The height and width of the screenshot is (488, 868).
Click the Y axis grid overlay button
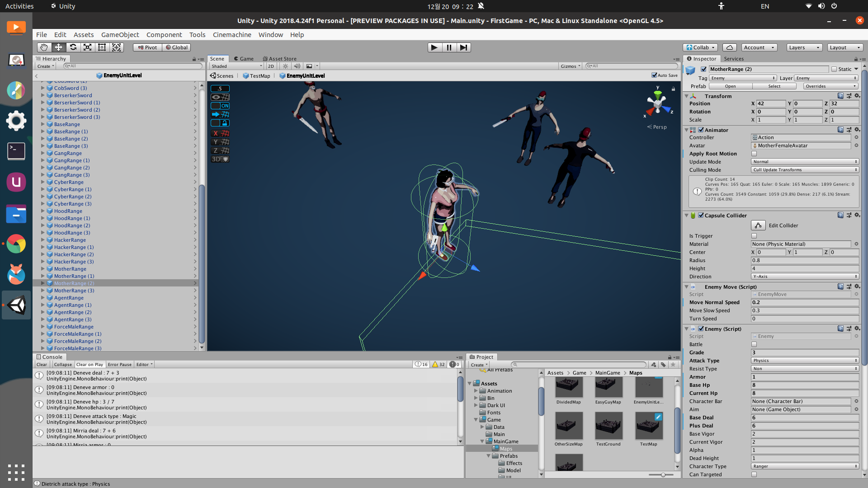(x=220, y=142)
